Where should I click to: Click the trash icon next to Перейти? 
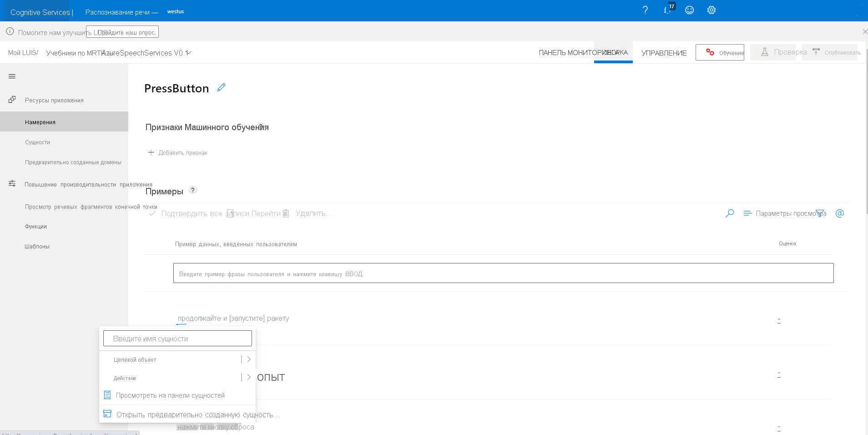click(x=285, y=213)
